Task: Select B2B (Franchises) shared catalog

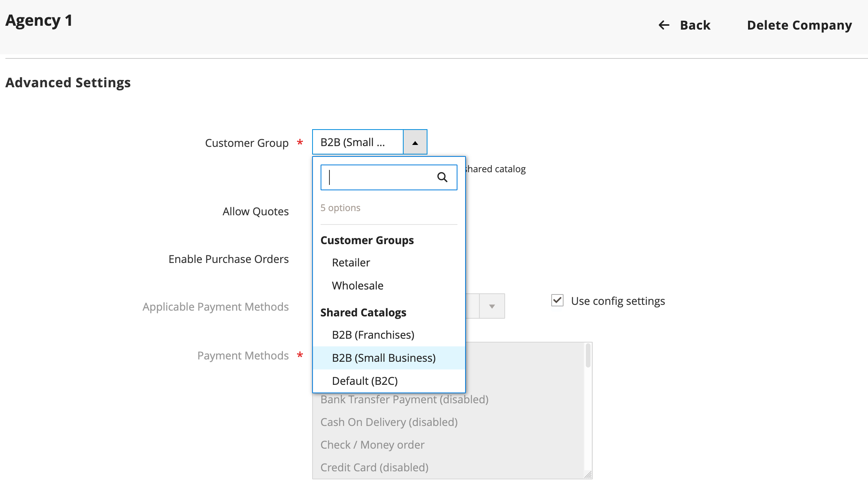Action: pos(373,334)
